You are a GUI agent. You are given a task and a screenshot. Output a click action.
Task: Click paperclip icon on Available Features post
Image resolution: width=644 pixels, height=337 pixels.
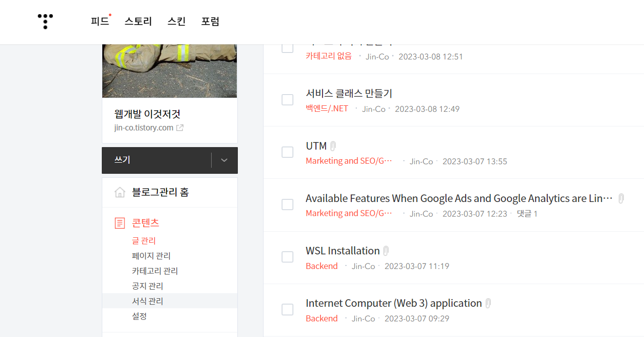click(621, 198)
